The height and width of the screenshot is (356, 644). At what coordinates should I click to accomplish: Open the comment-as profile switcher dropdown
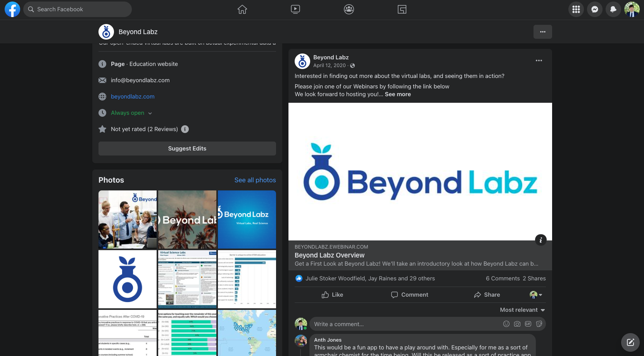(x=536, y=295)
